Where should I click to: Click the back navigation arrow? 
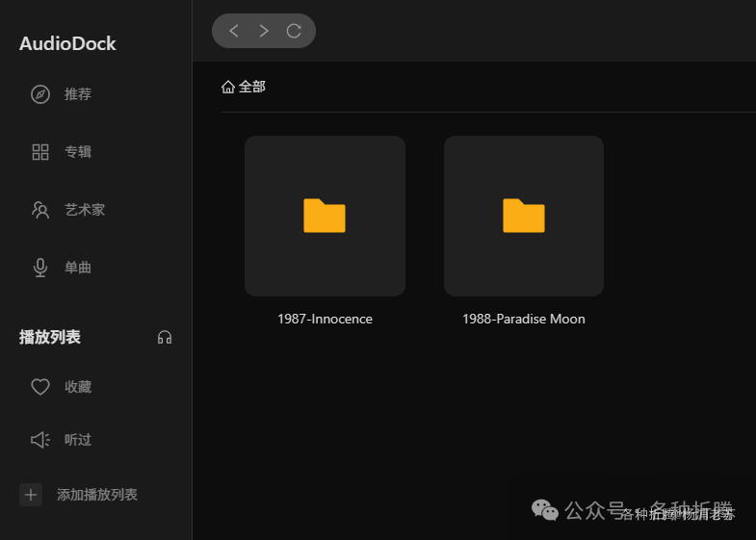234,31
